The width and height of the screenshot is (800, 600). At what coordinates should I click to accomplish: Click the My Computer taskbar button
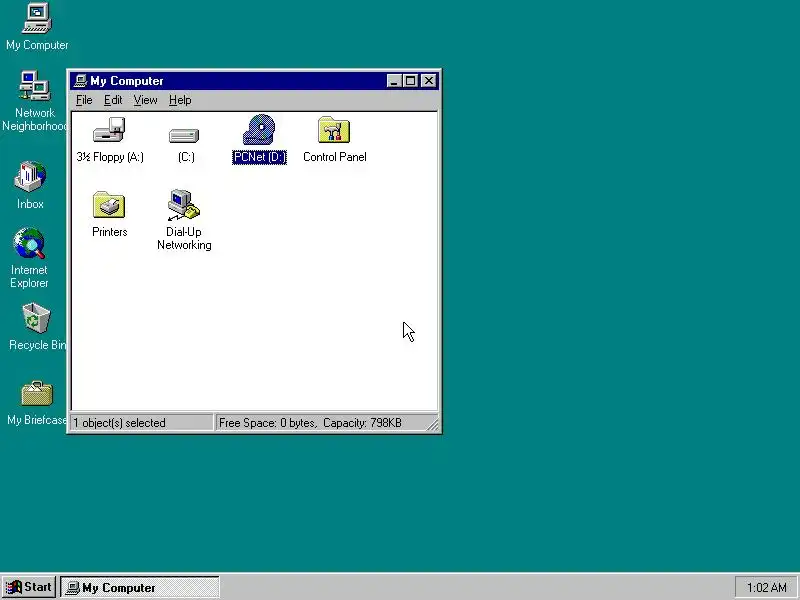click(140, 588)
